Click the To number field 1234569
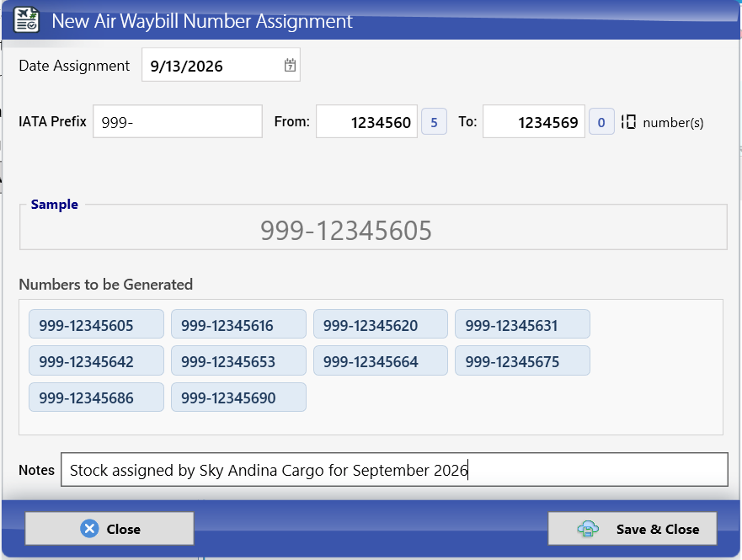This screenshot has width=742, height=560. (534, 121)
